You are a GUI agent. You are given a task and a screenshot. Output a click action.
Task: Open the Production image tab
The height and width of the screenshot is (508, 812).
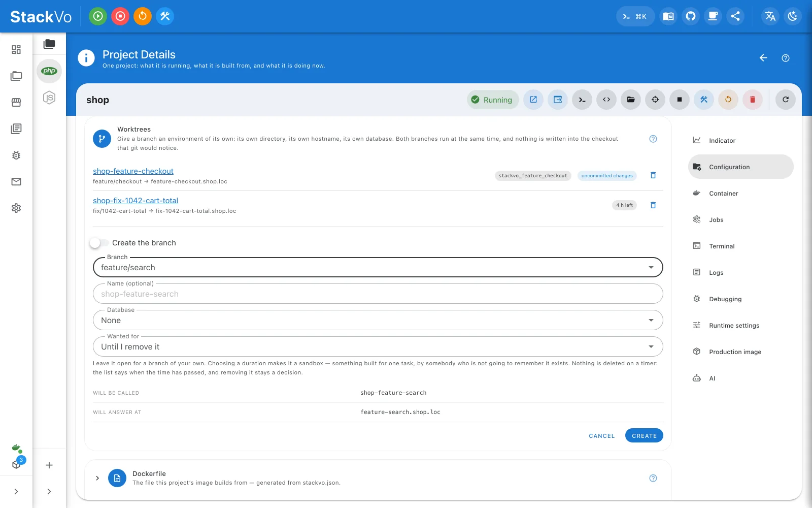(741, 352)
